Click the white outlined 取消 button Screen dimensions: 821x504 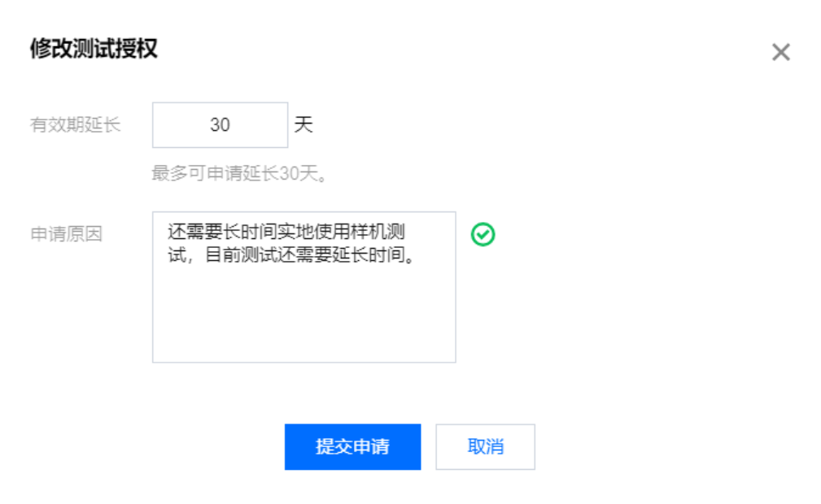[x=486, y=446]
